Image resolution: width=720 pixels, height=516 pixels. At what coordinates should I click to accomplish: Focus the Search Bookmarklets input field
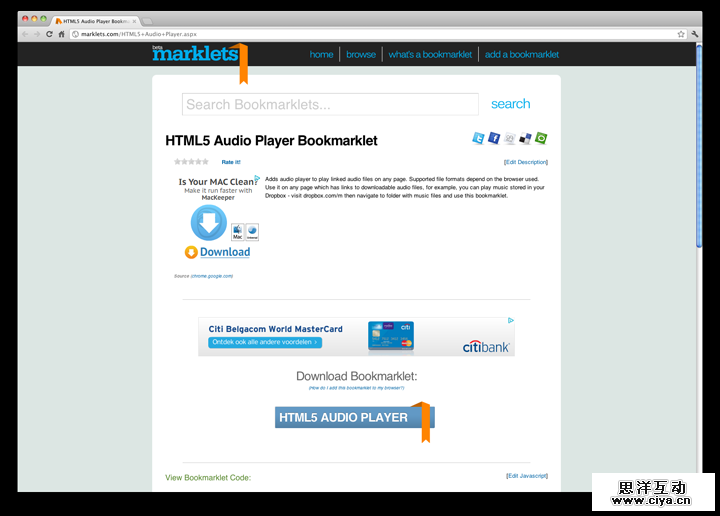[330, 104]
